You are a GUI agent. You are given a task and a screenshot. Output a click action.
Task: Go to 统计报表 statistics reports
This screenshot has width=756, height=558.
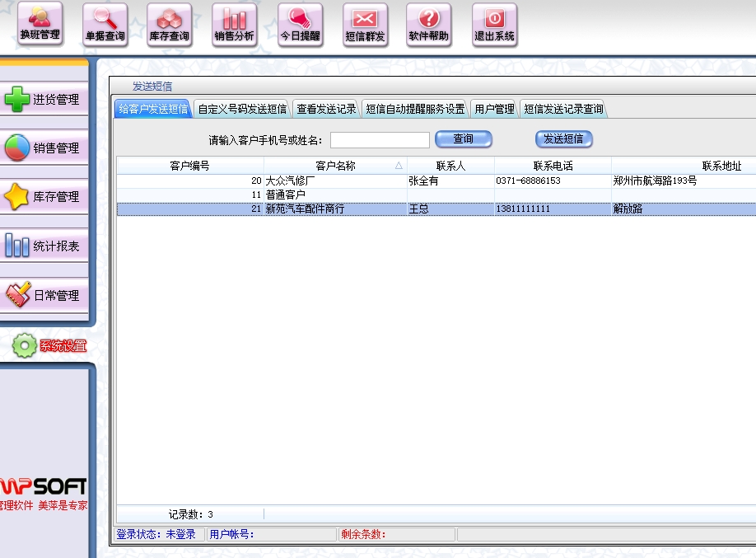click(44, 246)
